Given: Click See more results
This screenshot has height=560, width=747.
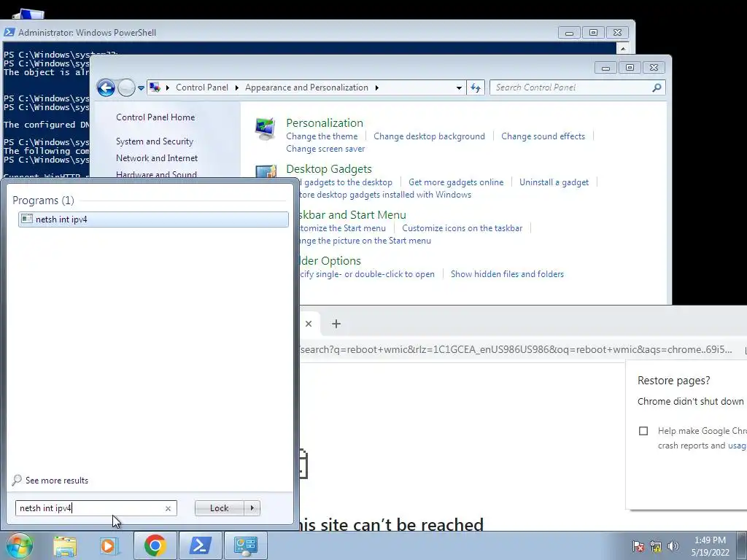Looking at the screenshot, I should click(x=57, y=481).
